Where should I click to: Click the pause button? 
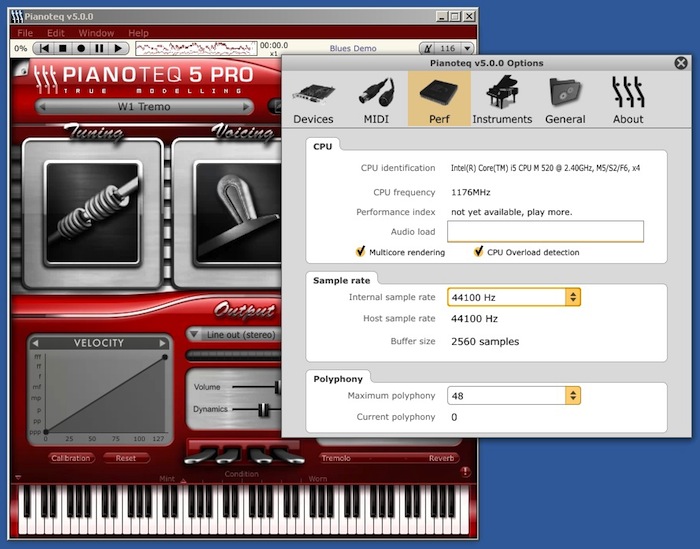coord(100,48)
